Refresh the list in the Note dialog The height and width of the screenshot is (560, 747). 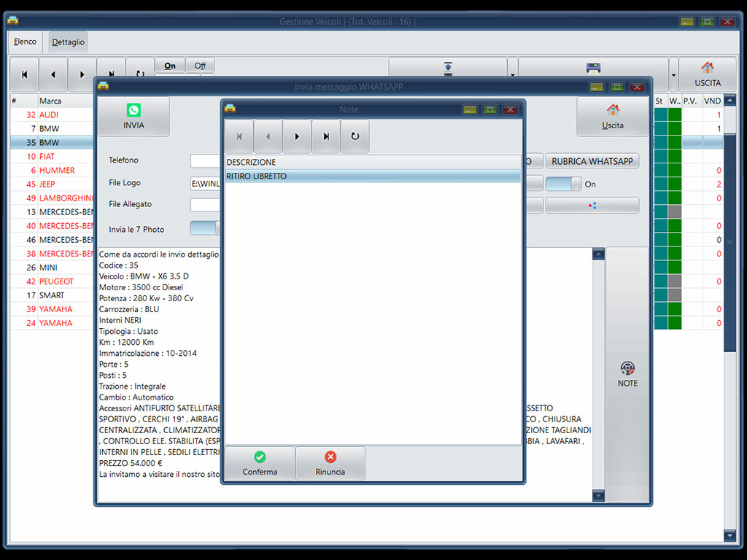[x=355, y=136]
